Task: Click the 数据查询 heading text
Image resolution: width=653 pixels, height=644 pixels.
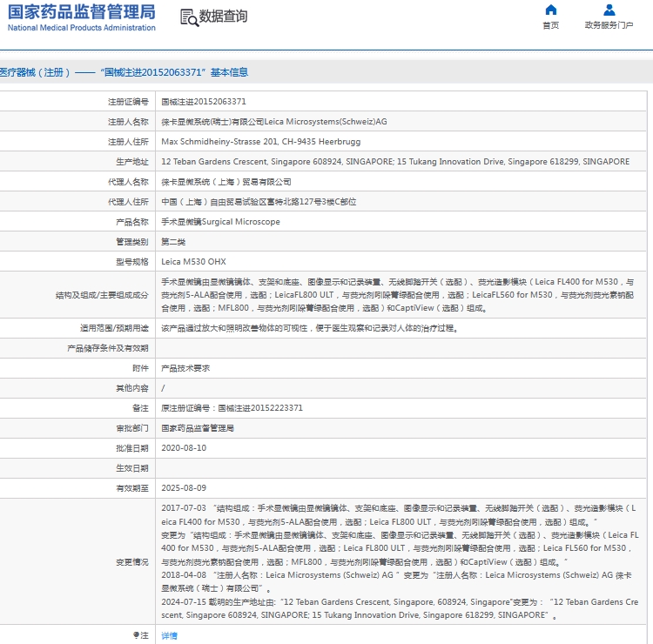Action: click(223, 17)
